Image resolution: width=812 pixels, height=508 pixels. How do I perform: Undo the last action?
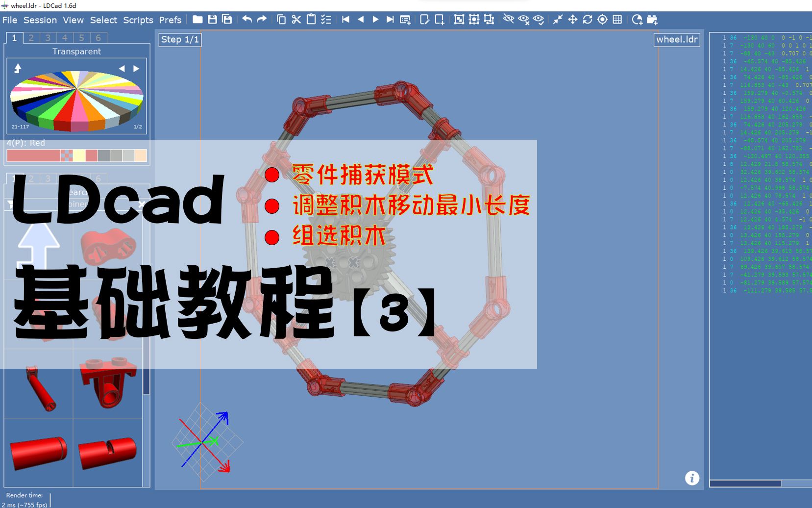pos(247,20)
